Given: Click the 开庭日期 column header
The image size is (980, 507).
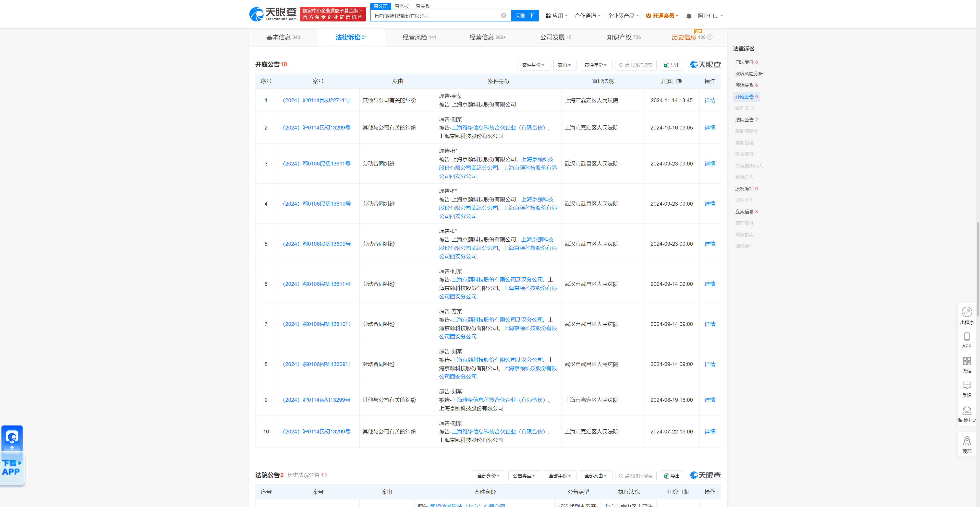Looking at the screenshot, I should (671, 81).
